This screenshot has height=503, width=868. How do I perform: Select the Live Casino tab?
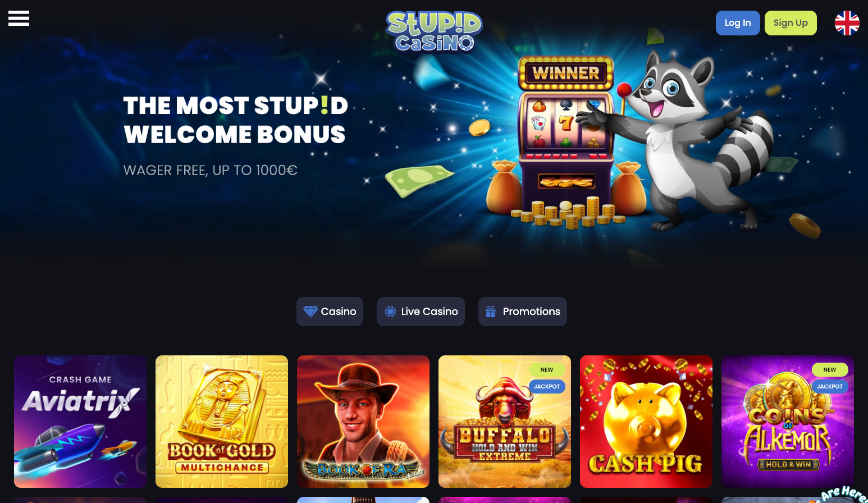pos(421,312)
